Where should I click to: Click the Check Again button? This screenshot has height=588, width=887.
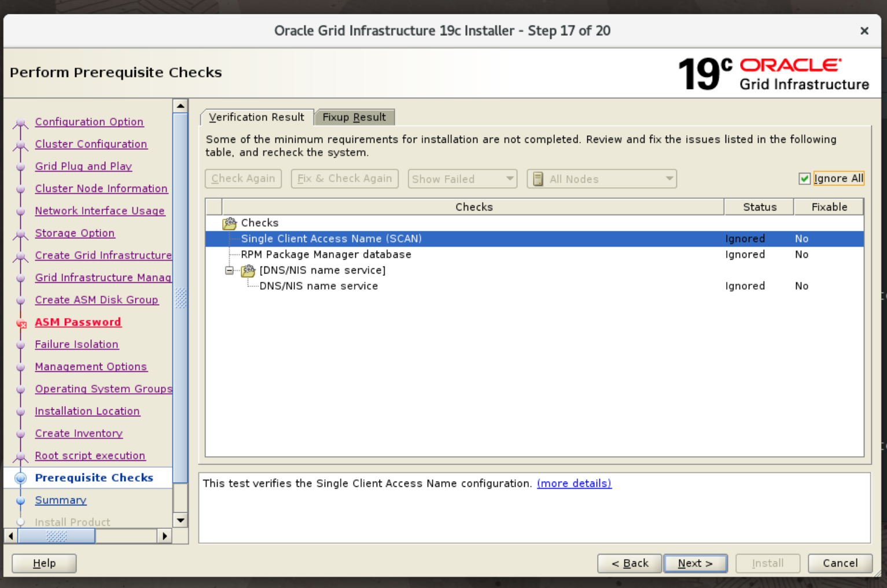pyautogui.click(x=243, y=179)
